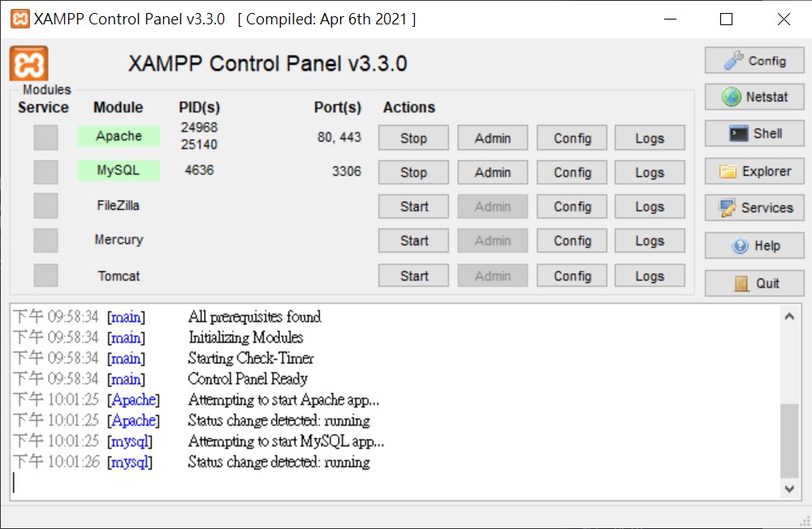Click the 'Actions' column header

tap(409, 107)
